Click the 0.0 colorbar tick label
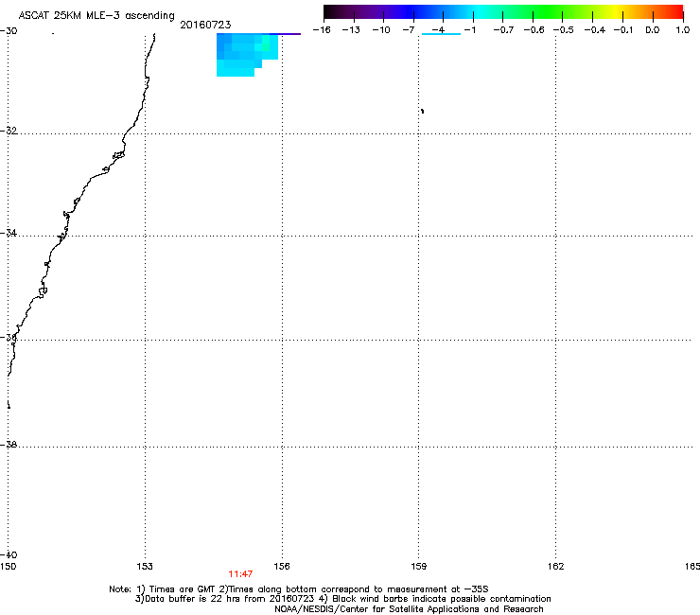The image size is (700, 615). (x=653, y=30)
